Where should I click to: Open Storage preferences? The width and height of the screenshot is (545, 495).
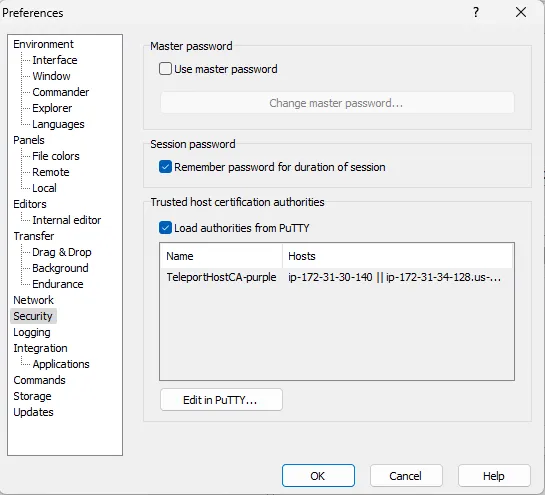(x=32, y=396)
